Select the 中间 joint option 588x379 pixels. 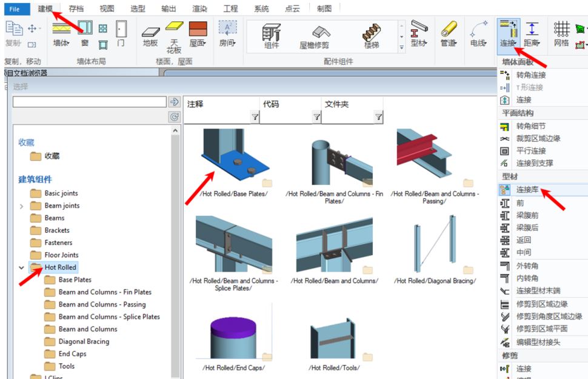(523, 252)
